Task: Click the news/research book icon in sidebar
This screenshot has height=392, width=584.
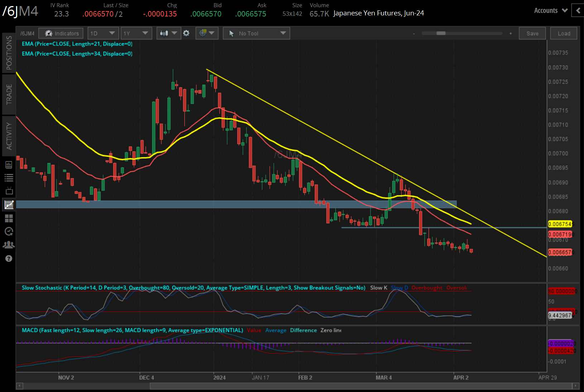Action: pyautogui.click(x=9, y=165)
